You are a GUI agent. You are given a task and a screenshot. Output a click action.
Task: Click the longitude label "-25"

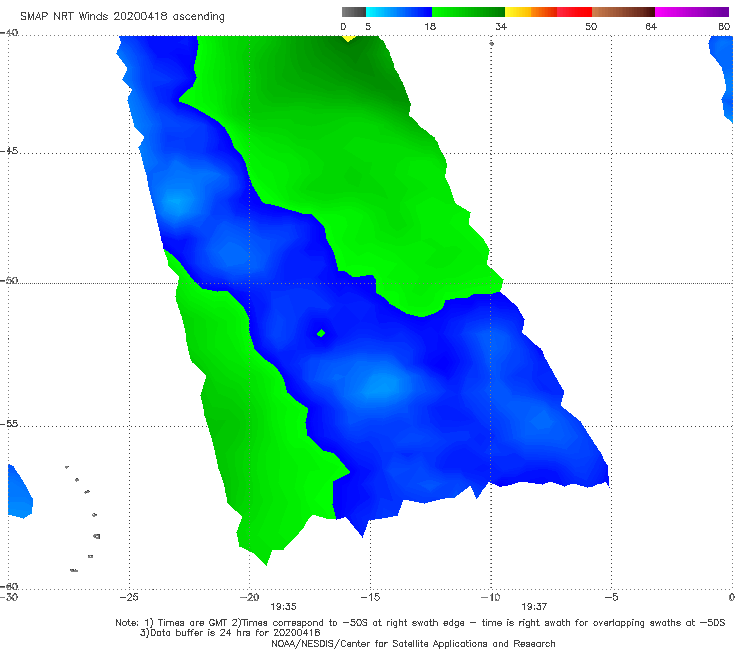(129, 597)
